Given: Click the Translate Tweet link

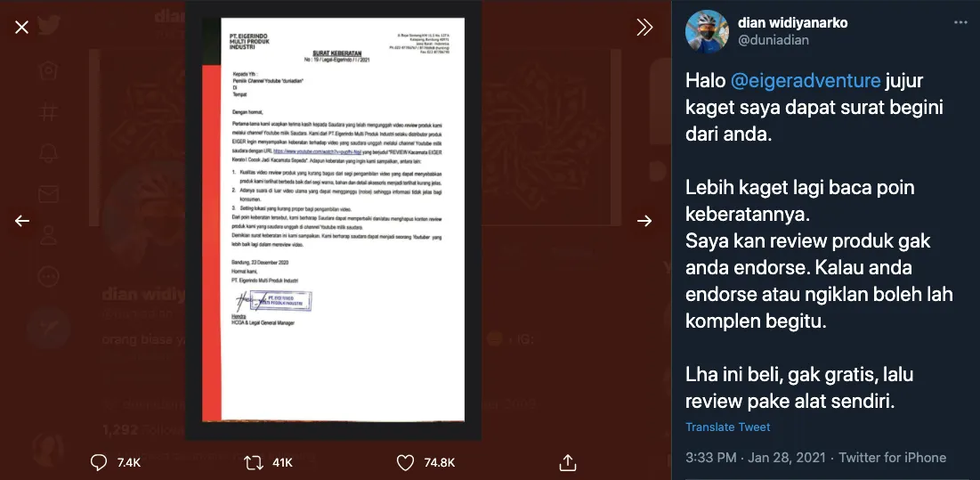Looking at the screenshot, I should tap(727, 427).
